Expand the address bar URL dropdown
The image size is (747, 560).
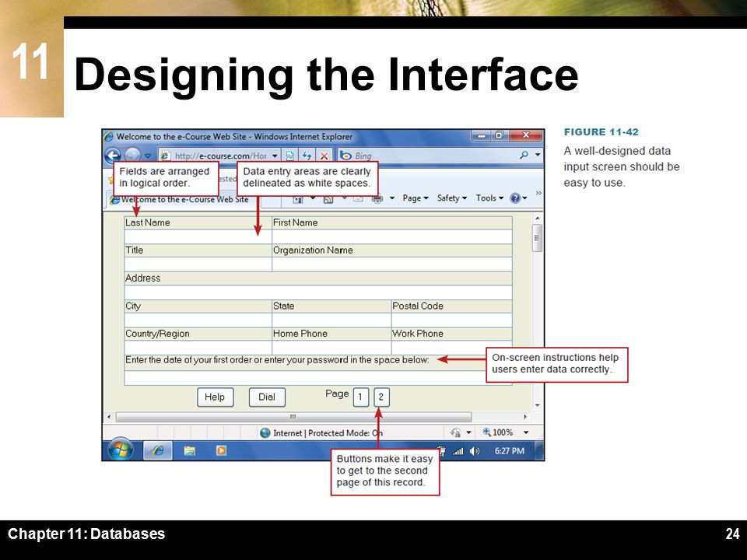tap(275, 156)
